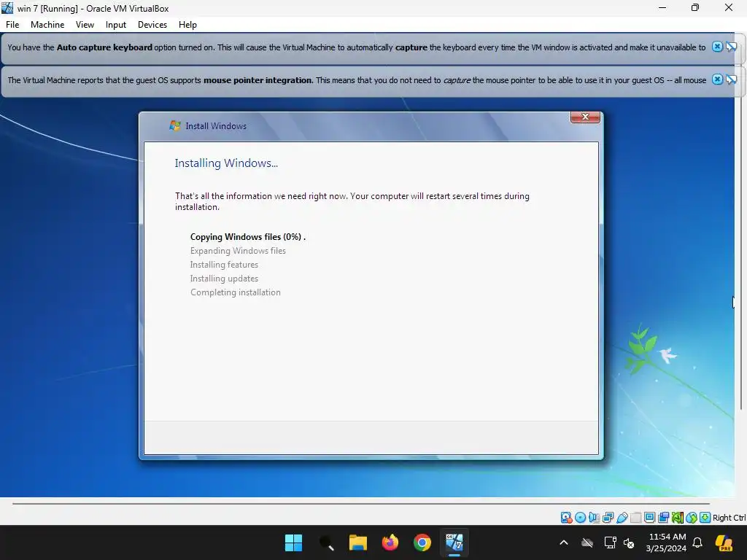Viewport: 747px width, 560px height.
Task: Open the Input menu
Action: coord(116,25)
